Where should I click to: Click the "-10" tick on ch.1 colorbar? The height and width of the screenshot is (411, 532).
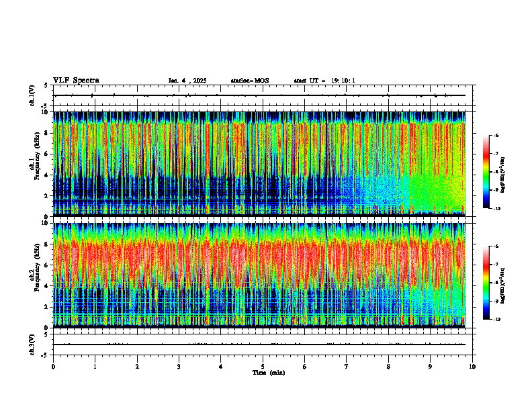(x=496, y=209)
